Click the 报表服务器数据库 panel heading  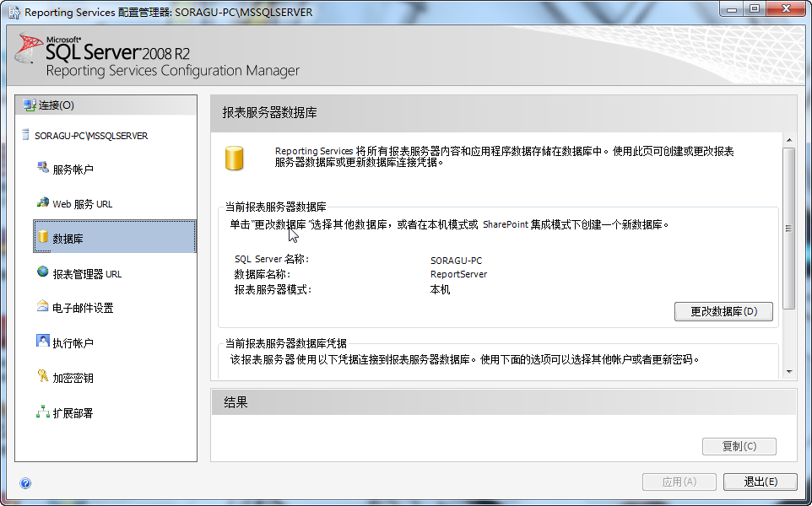270,113
